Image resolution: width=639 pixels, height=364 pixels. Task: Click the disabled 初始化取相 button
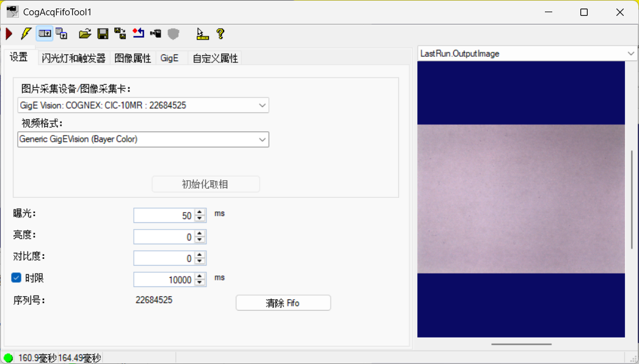[205, 184]
